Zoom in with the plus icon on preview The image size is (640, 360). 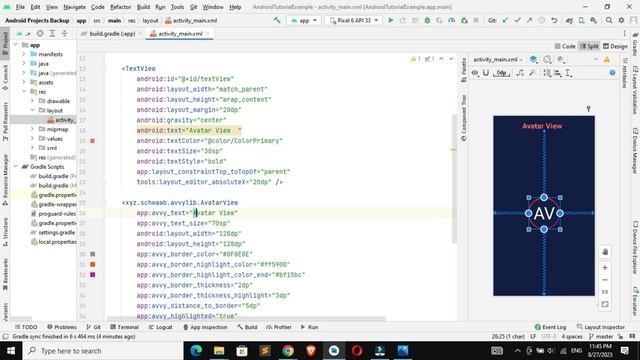[x=605, y=267]
